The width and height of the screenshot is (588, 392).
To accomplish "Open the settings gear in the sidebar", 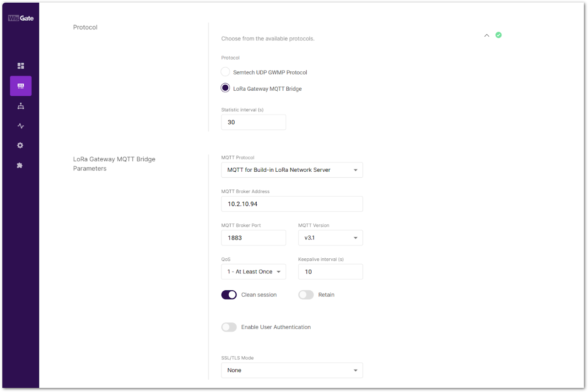I will [21, 145].
